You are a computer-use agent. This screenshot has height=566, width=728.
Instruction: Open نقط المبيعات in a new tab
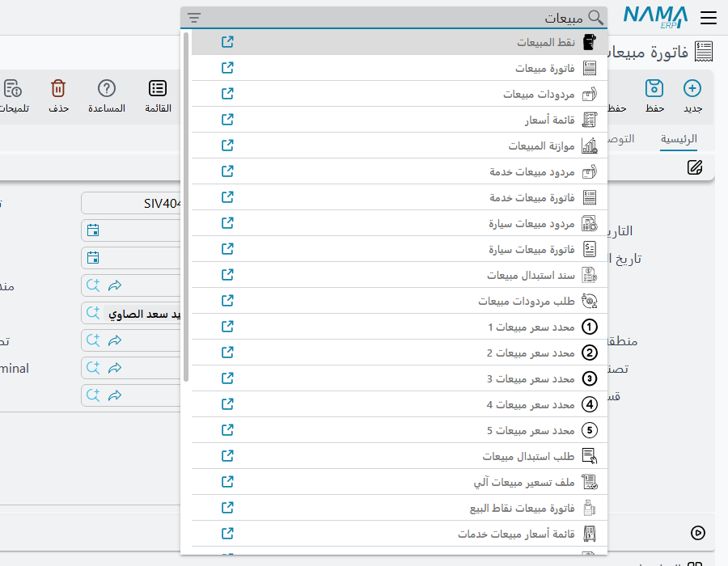tap(227, 42)
